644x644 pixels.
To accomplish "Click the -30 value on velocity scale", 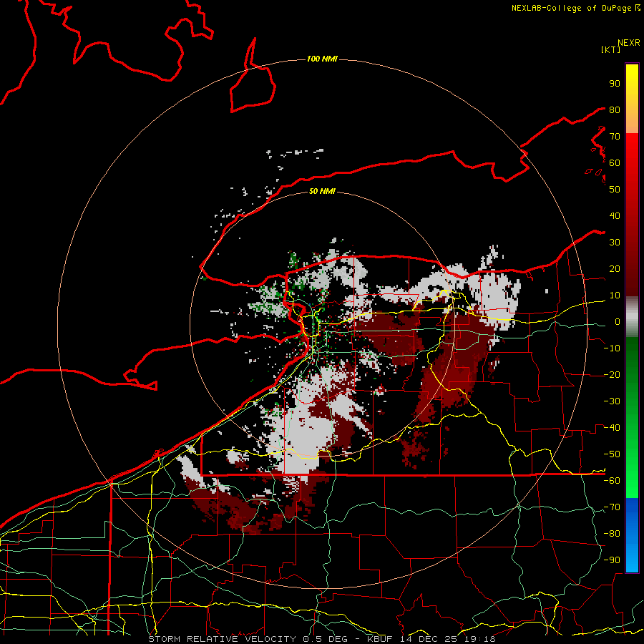I will click(x=612, y=401).
